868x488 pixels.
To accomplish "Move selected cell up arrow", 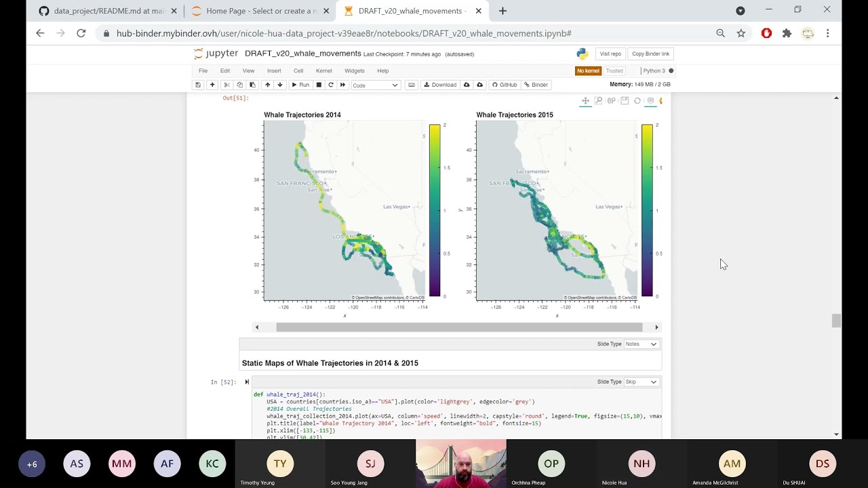I will pos(267,85).
